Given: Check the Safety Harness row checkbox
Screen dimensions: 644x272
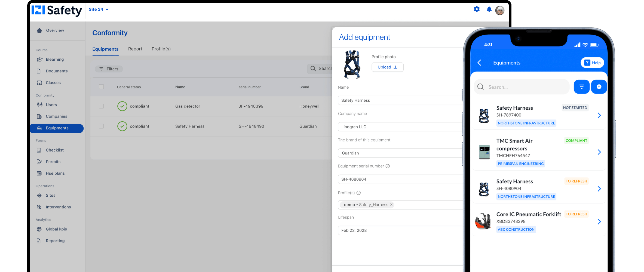Looking at the screenshot, I should (x=102, y=126).
